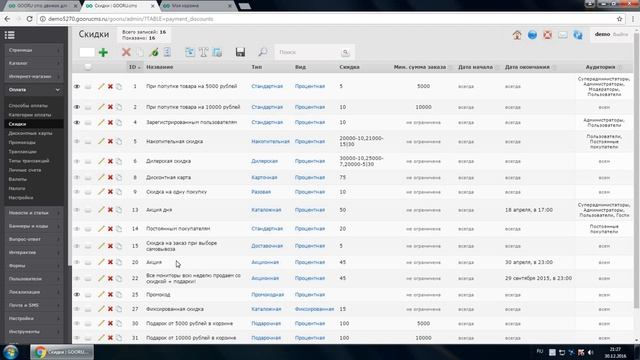Check the select-all checkbox in table header
The height and width of the screenshot is (360, 640).
[88, 67]
